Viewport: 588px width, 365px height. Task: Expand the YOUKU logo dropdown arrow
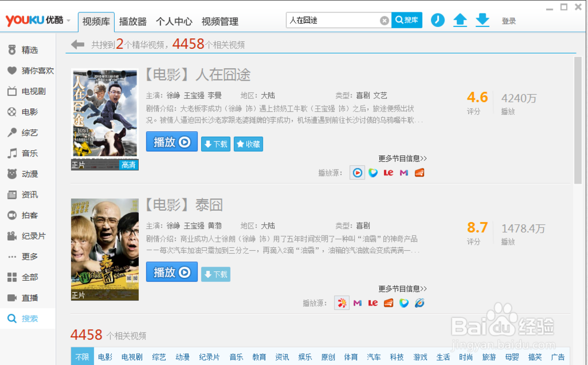[68, 20]
